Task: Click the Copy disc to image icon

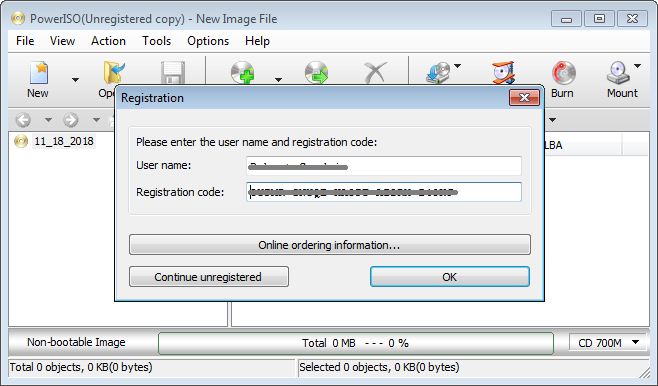Action: click(x=438, y=73)
